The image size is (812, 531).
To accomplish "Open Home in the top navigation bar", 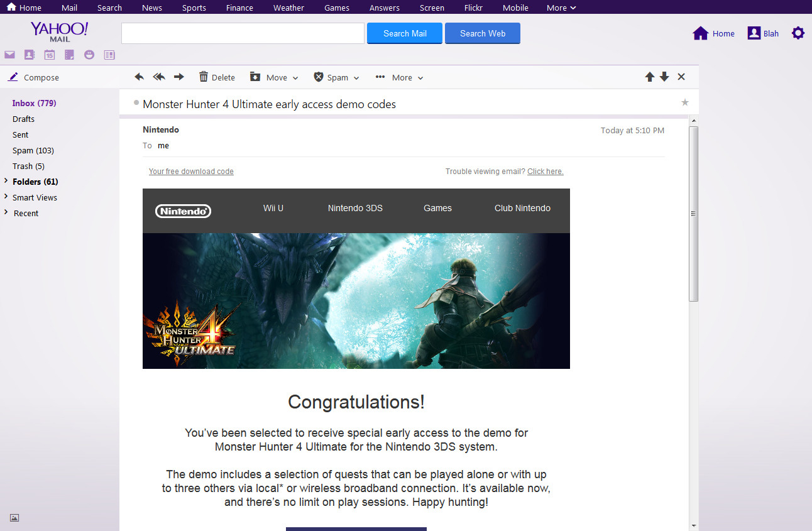I will (x=24, y=8).
